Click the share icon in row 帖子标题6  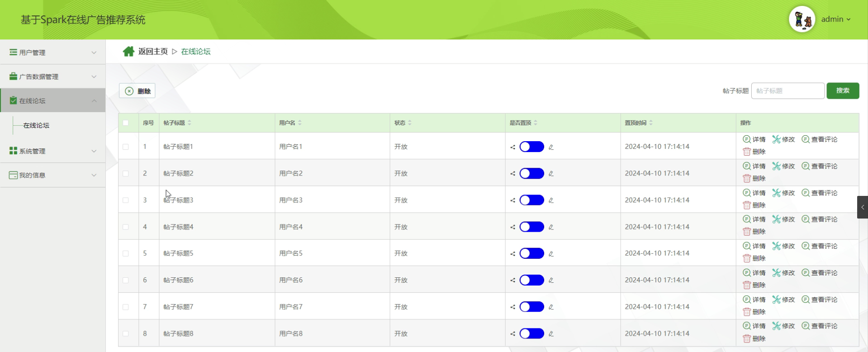pos(512,281)
